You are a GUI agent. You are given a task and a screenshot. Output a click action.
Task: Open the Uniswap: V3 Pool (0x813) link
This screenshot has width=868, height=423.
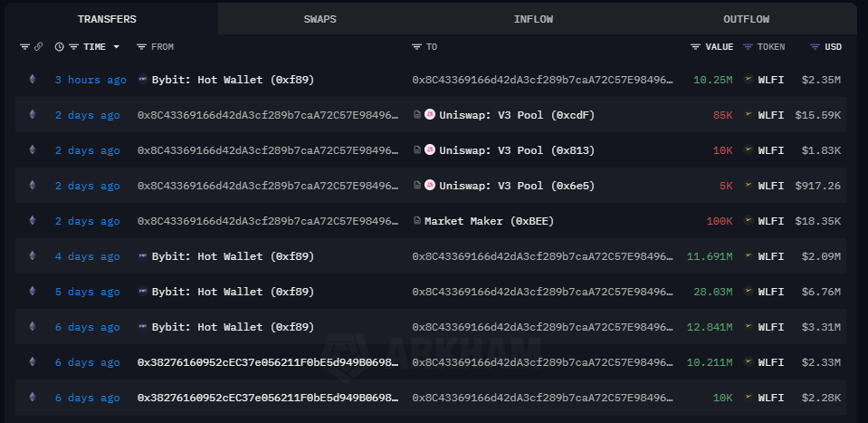point(517,150)
